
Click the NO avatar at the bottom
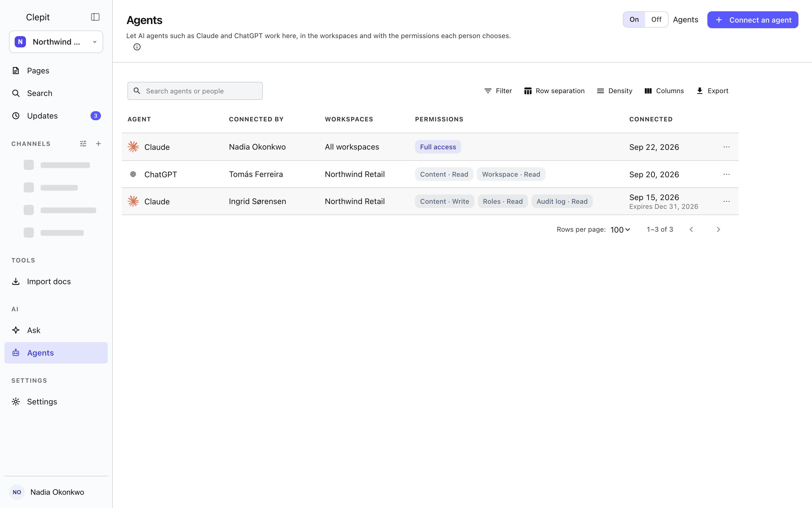coord(17,492)
